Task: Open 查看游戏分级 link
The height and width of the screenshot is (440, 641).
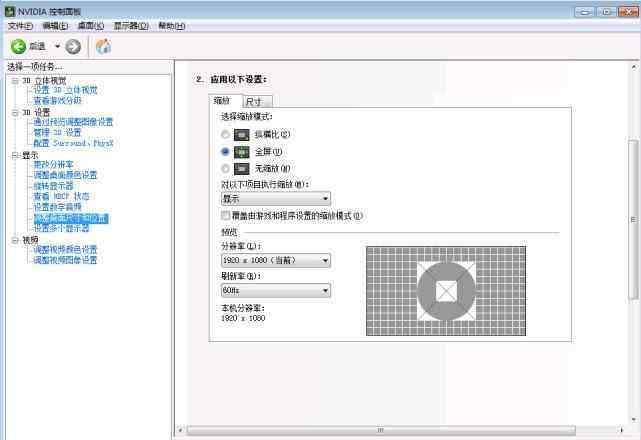Action: pos(57,100)
